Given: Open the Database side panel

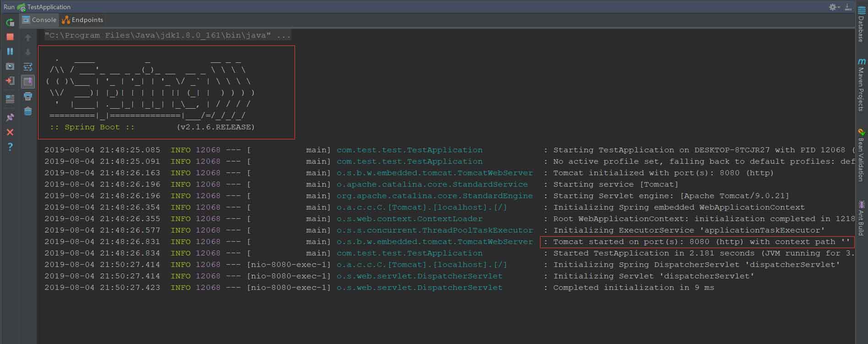Looking at the screenshot, I should [861, 24].
